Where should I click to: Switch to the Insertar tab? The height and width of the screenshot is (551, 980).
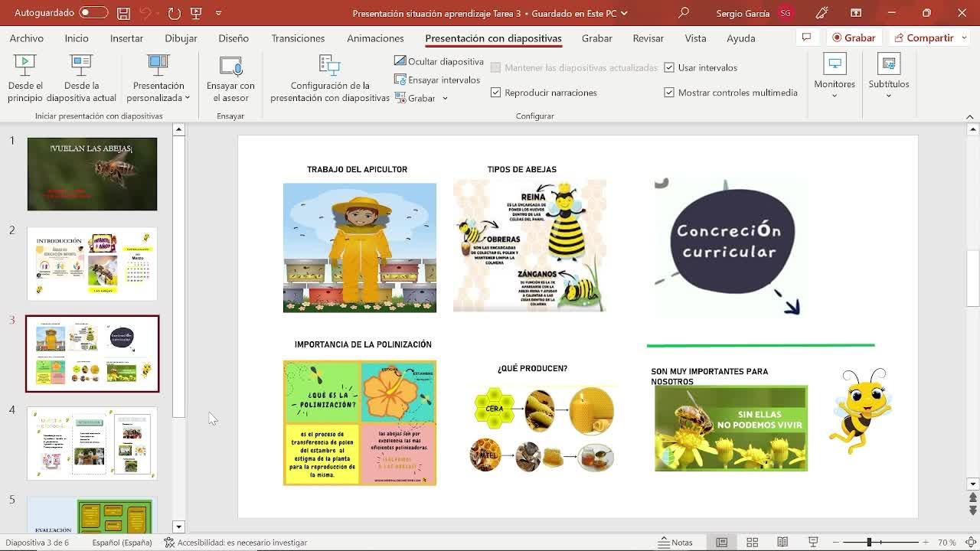126,38
